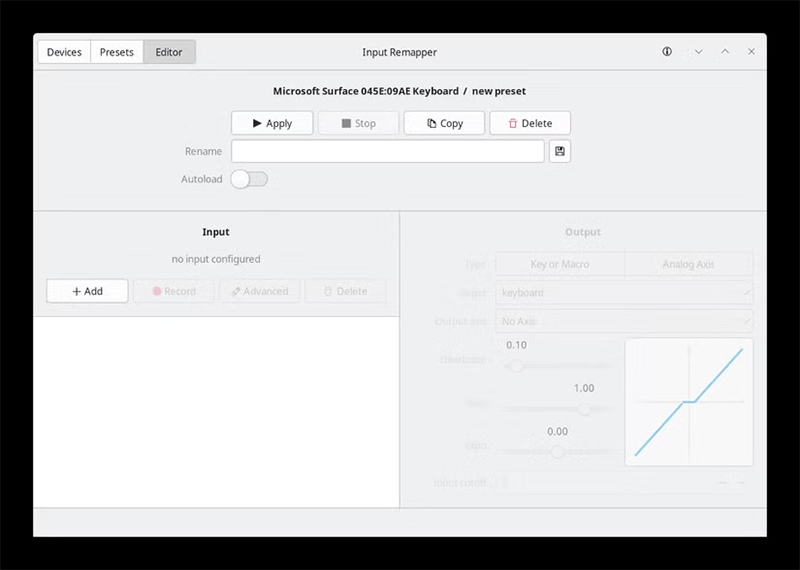Select Analog Axis output type
800x570 pixels.
click(x=688, y=264)
